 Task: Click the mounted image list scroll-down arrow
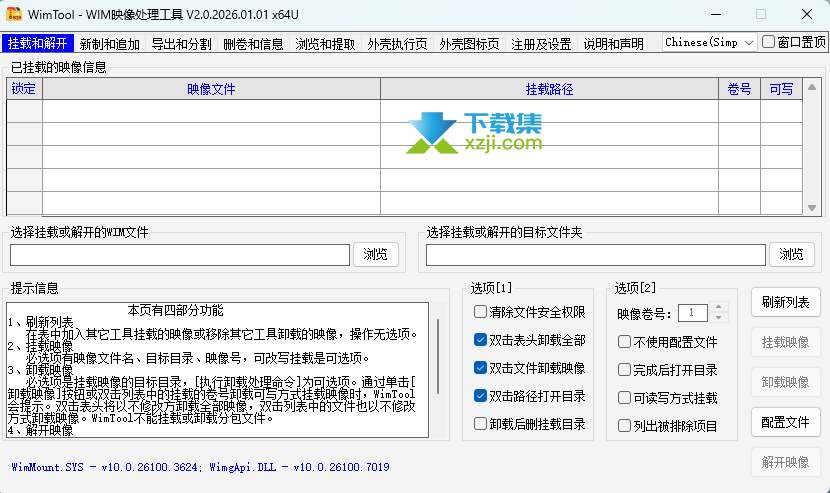coord(812,207)
